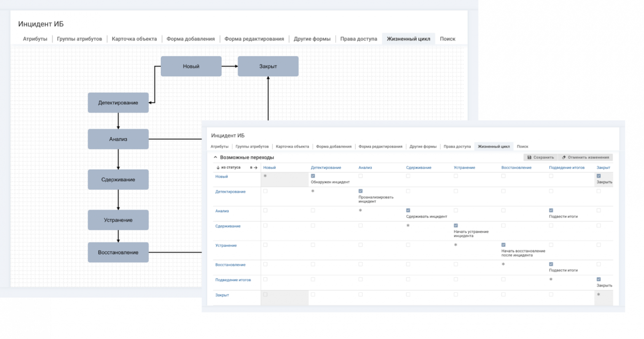Click the Восстановление node in the diagram

click(118, 252)
